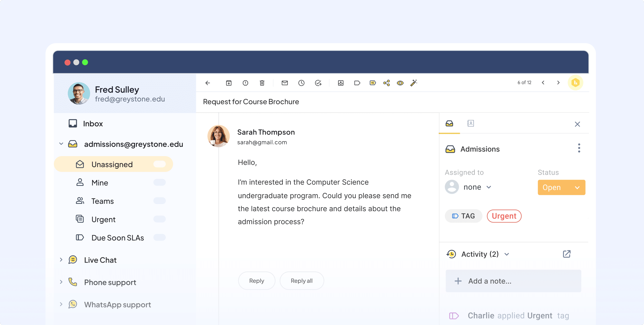Click the magic wand AI icon
The height and width of the screenshot is (325, 644).
(414, 83)
